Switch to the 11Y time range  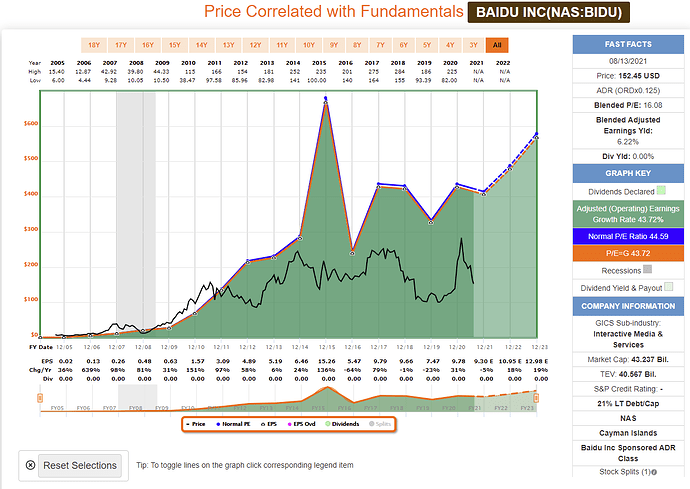coord(282,45)
